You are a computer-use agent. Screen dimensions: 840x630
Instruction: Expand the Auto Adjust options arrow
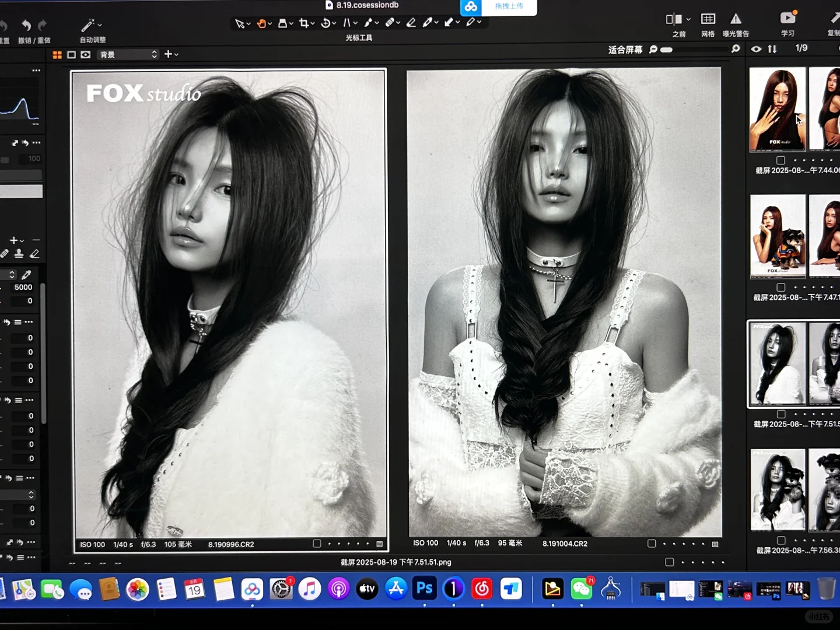click(x=100, y=25)
